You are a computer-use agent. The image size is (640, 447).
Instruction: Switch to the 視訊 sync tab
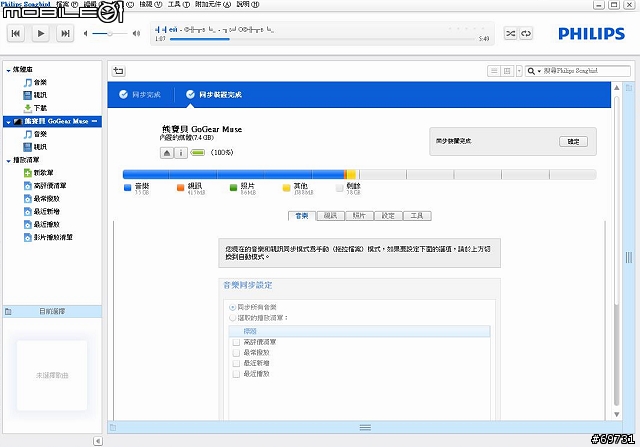tap(331, 216)
